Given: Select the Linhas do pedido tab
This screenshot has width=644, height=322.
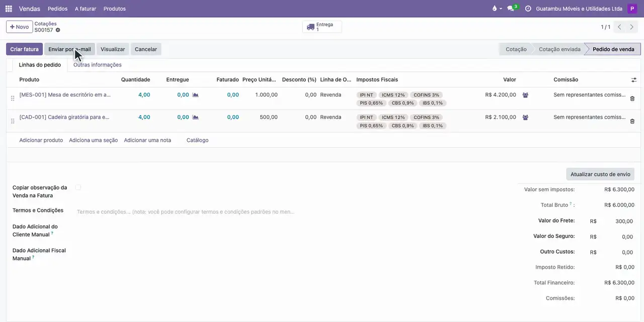Looking at the screenshot, I should pyautogui.click(x=40, y=65).
